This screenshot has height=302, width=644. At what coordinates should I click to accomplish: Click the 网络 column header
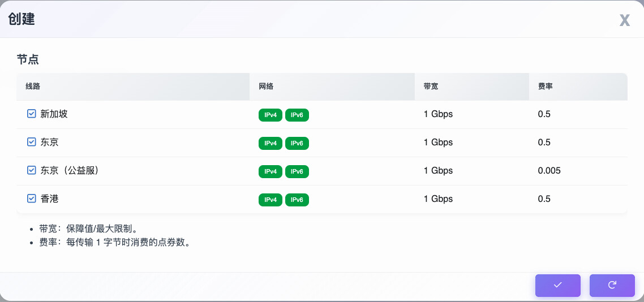pos(332,87)
